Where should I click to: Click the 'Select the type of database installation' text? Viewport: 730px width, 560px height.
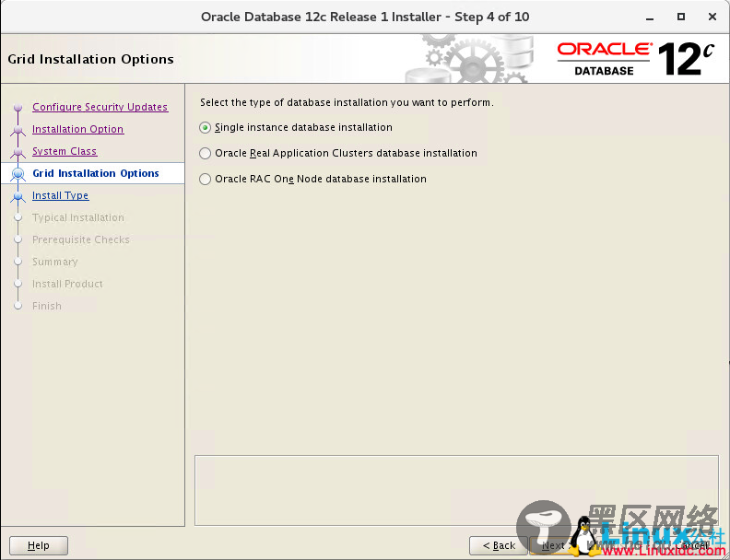347,102
